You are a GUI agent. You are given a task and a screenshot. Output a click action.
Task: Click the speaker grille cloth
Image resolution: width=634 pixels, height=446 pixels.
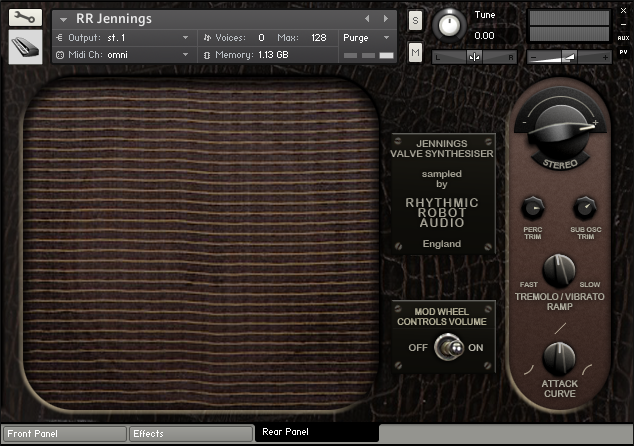coord(201,245)
